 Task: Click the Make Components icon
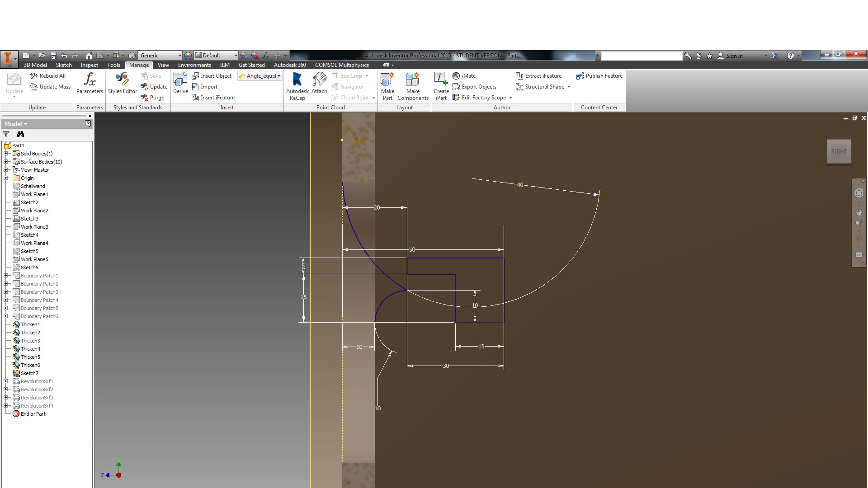click(x=412, y=80)
